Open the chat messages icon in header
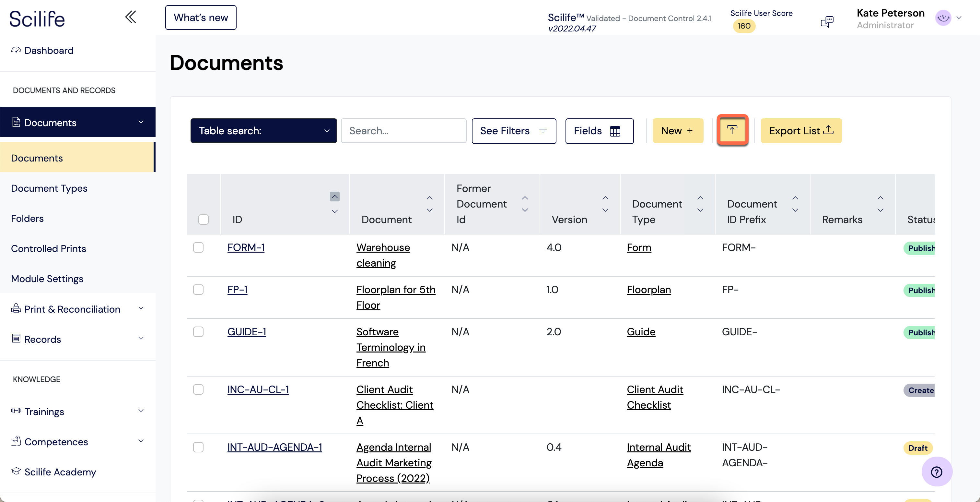Screen dimensions: 980x502 [x=827, y=22]
